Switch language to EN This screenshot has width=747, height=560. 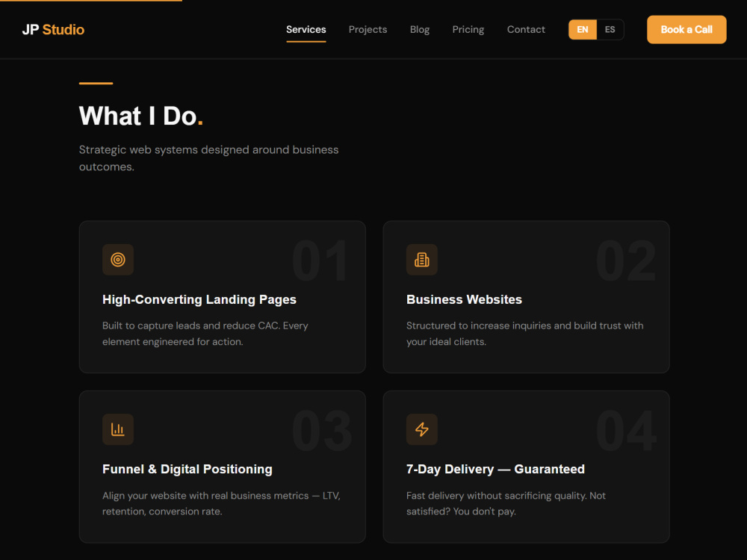[x=582, y=30]
